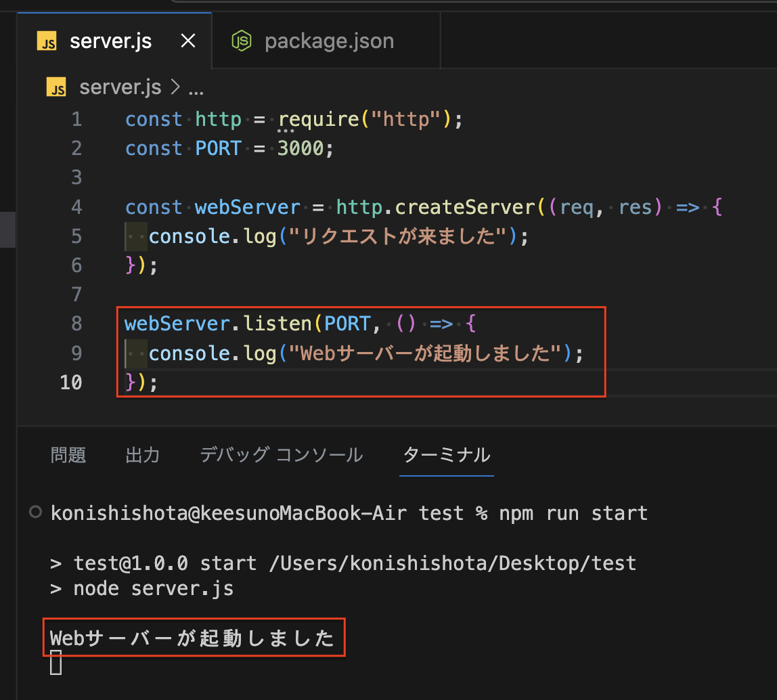This screenshot has height=700, width=777.
Task: Click the breadcrumb ellipsis after server.js
Action: 196,88
